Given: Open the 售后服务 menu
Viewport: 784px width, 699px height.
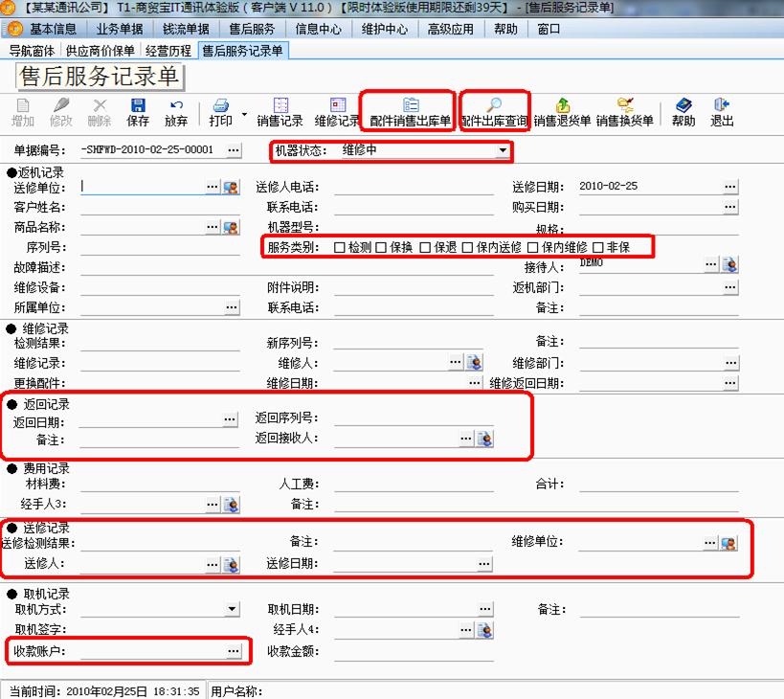Looking at the screenshot, I should [x=252, y=29].
